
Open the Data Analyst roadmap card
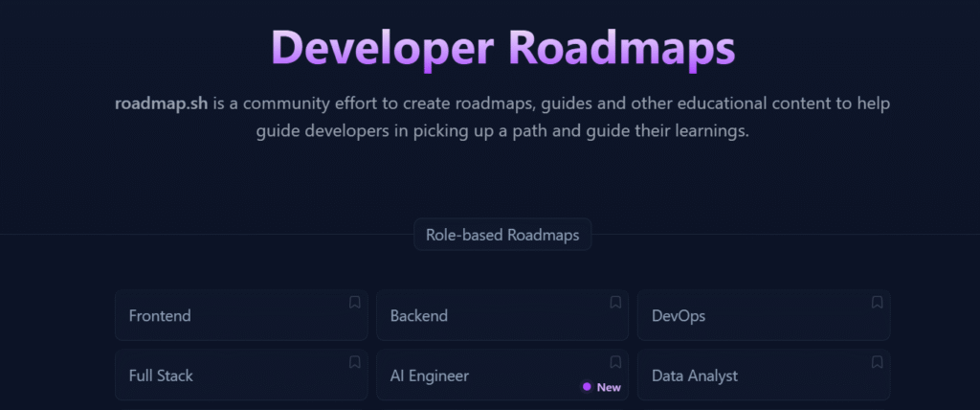click(x=764, y=375)
